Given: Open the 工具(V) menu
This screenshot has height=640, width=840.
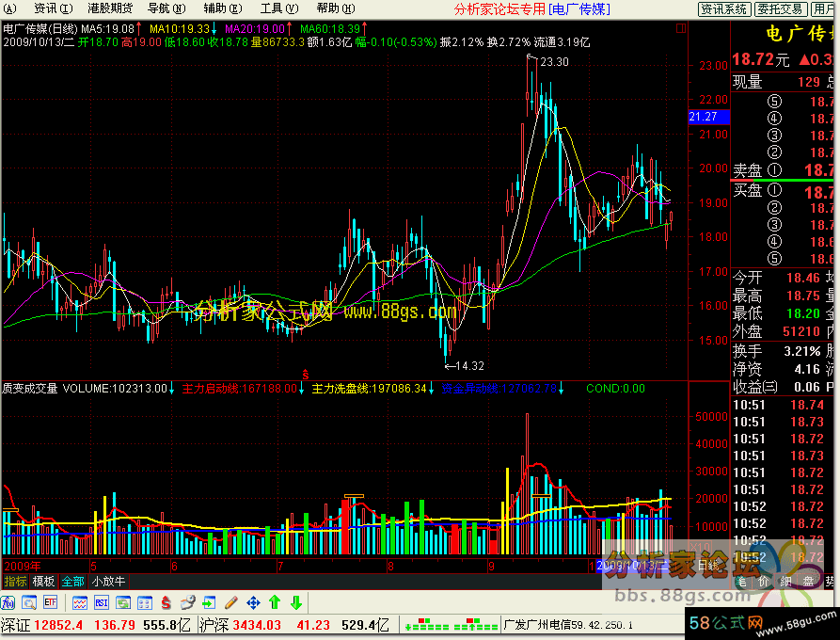Looking at the screenshot, I should [279, 8].
